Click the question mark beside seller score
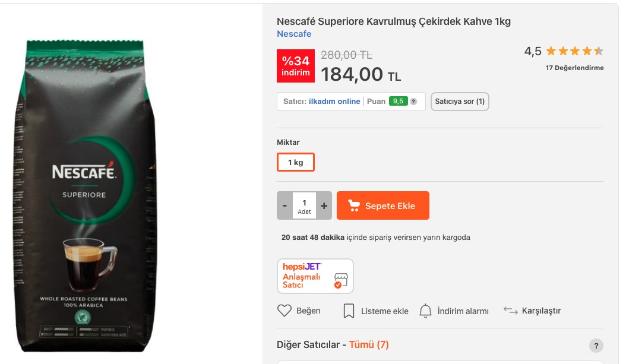Viewport: 626px width, 364px height. [413, 102]
